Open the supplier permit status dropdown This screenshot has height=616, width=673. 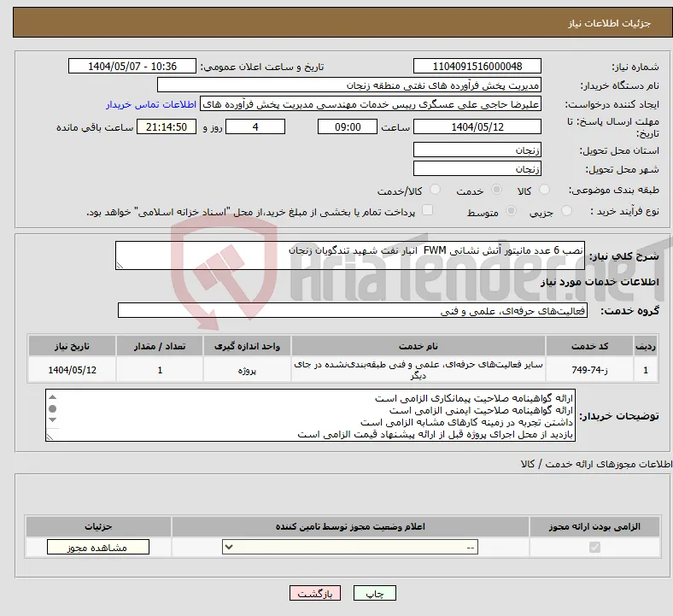pyautogui.click(x=350, y=548)
